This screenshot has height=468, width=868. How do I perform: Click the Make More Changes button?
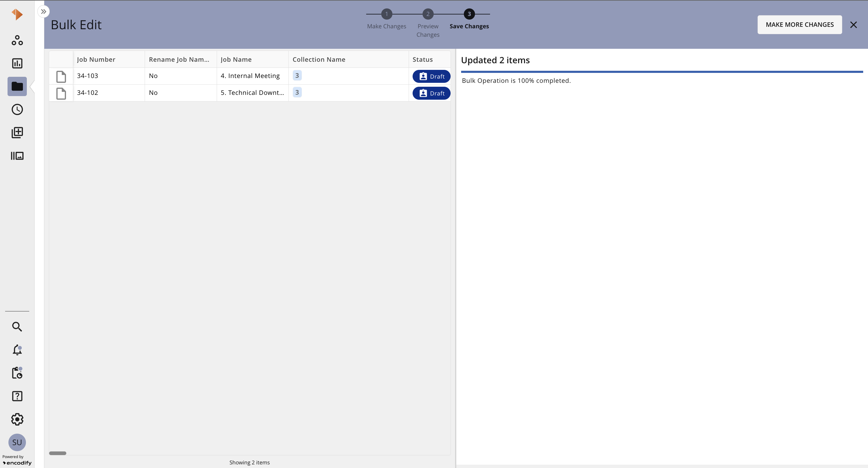(800, 25)
